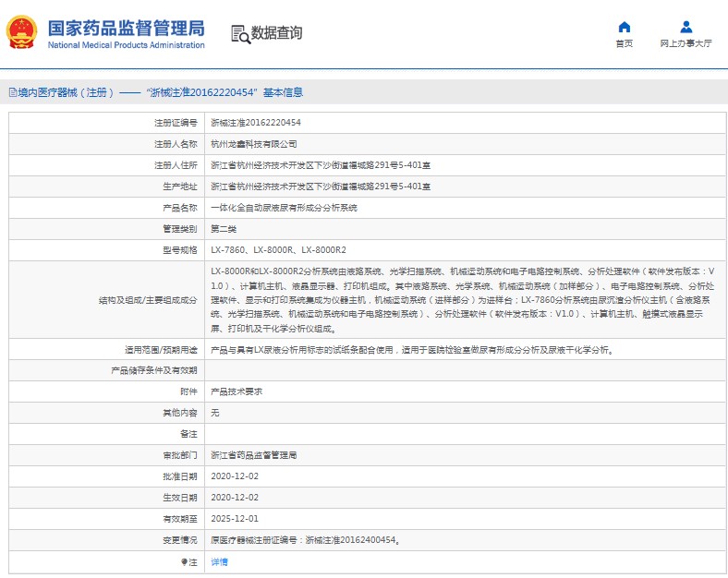Click expiry date value 2025-12-01
728x578 pixels.
pyautogui.click(x=235, y=519)
